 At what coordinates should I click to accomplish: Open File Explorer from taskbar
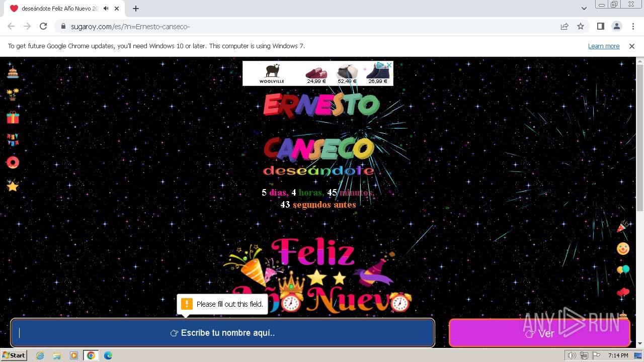[57, 355]
